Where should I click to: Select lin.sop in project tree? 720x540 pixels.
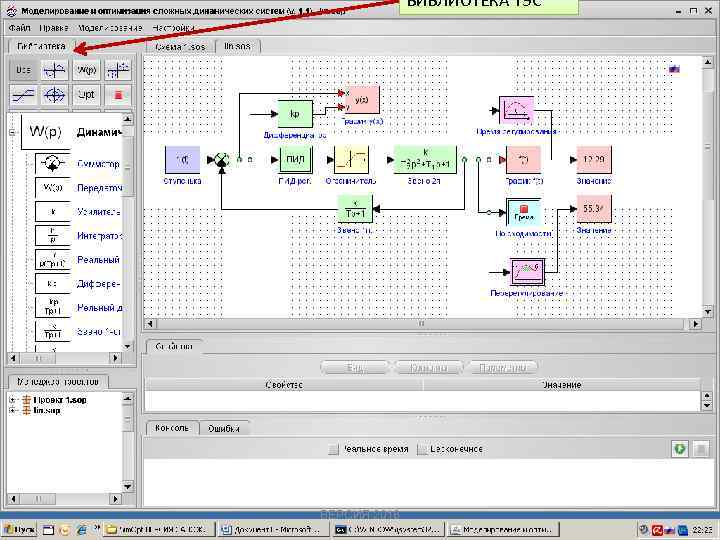(47, 411)
